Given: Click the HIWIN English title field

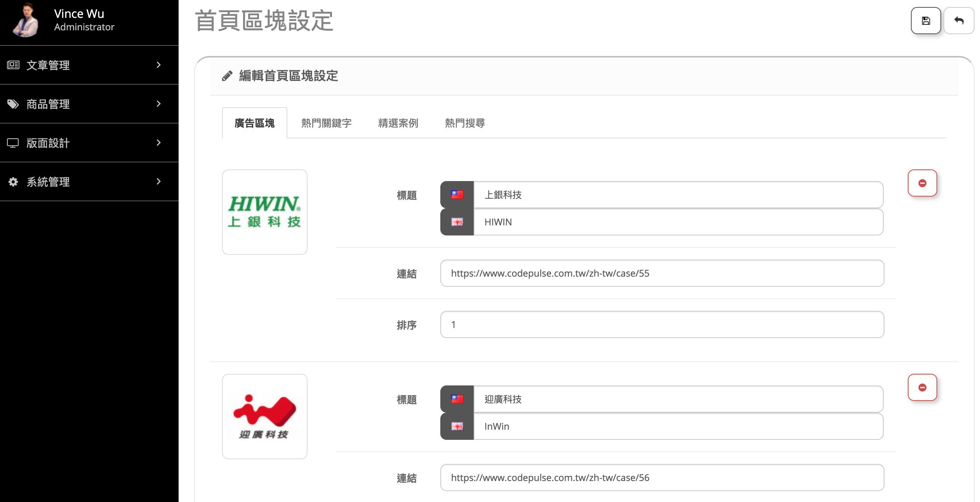Looking at the screenshot, I should tap(678, 222).
